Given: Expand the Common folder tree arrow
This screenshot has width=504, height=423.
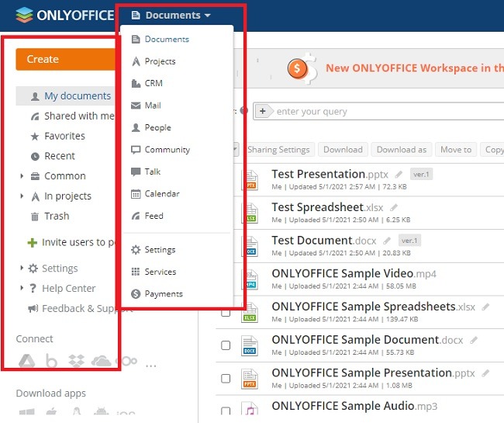Looking at the screenshot, I should (22, 176).
